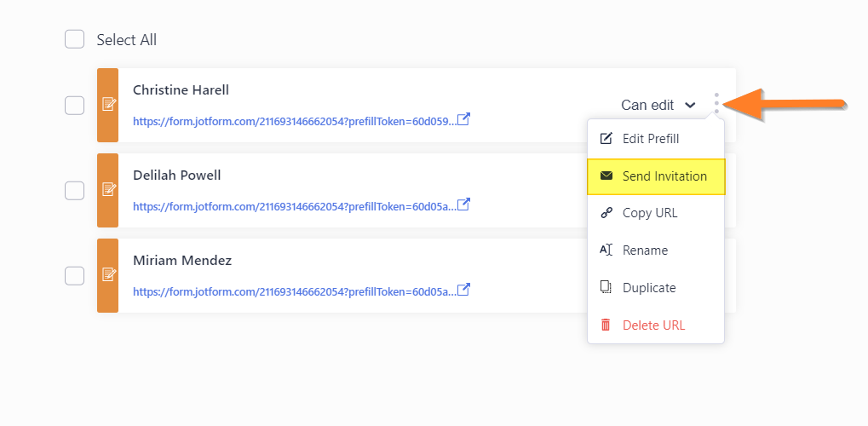Open external link icon for Miriam Mendez URL
Image resolution: width=868 pixels, height=426 pixels.
(x=463, y=290)
